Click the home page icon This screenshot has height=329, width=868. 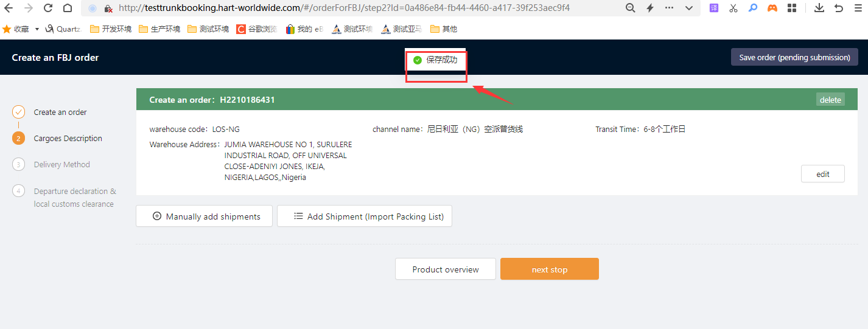click(x=68, y=8)
